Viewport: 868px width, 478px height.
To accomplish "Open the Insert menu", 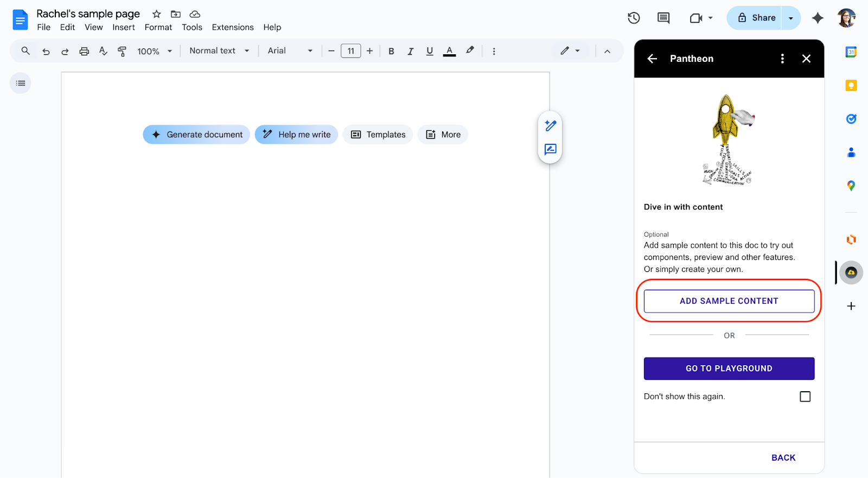I will pyautogui.click(x=124, y=27).
